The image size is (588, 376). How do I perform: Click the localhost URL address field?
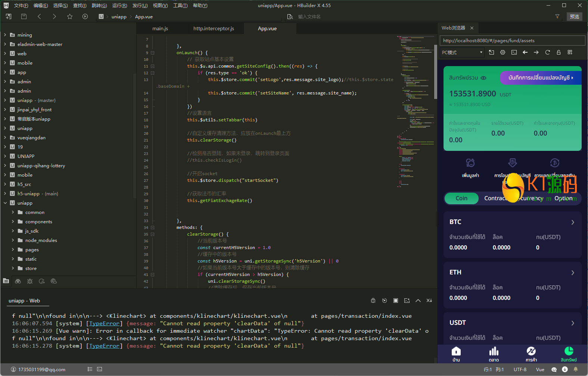pos(512,41)
